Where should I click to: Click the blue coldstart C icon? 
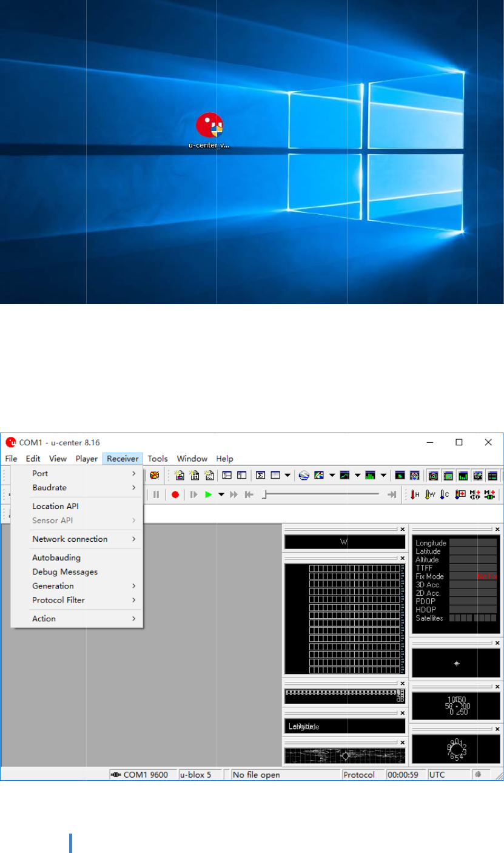tap(445, 494)
